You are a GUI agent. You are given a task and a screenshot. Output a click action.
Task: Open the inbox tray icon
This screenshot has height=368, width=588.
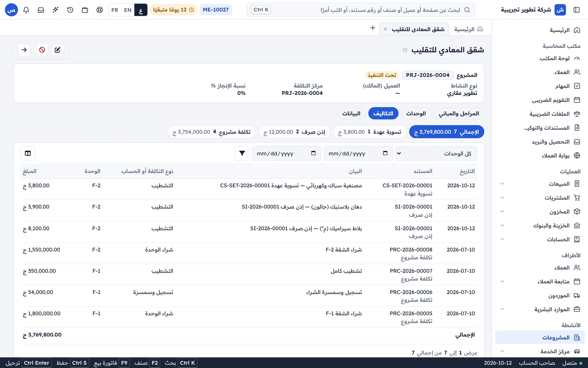click(x=41, y=10)
